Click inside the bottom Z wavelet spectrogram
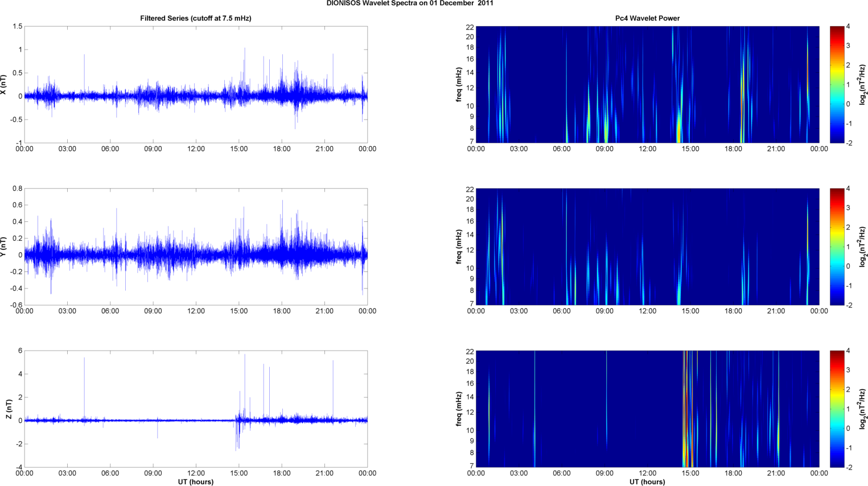This screenshot has height=486, width=868. [647, 409]
